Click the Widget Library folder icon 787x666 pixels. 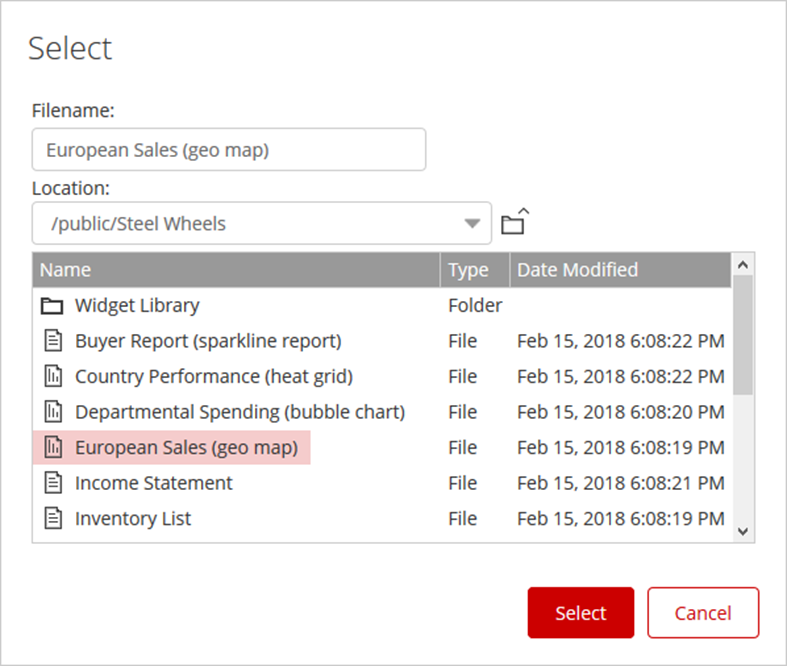pyautogui.click(x=52, y=306)
